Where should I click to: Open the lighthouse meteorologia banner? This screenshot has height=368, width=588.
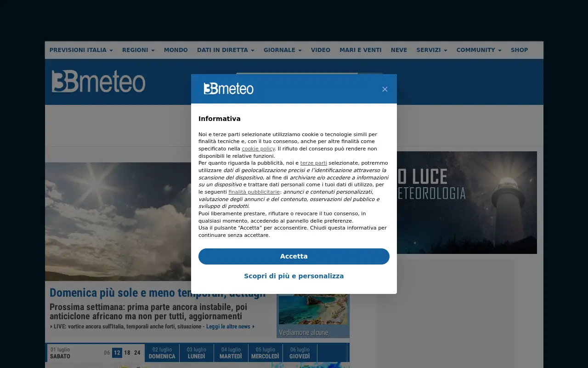(x=467, y=202)
